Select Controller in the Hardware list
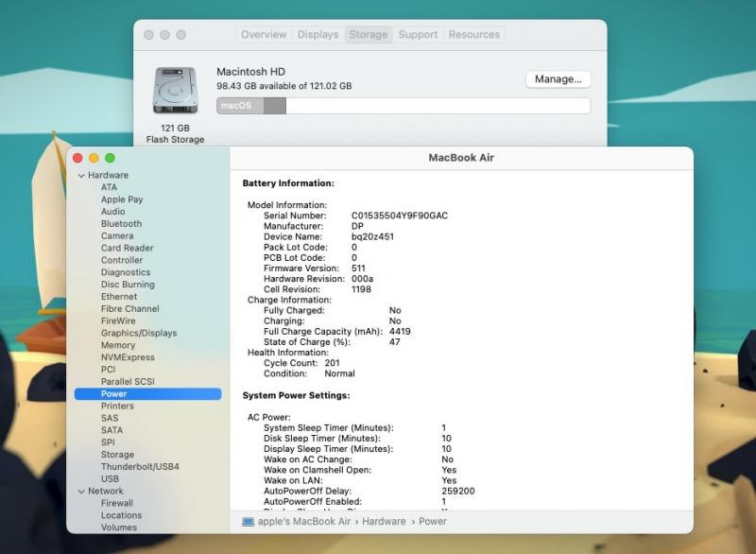 pyautogui.click(x=122, y=260)
